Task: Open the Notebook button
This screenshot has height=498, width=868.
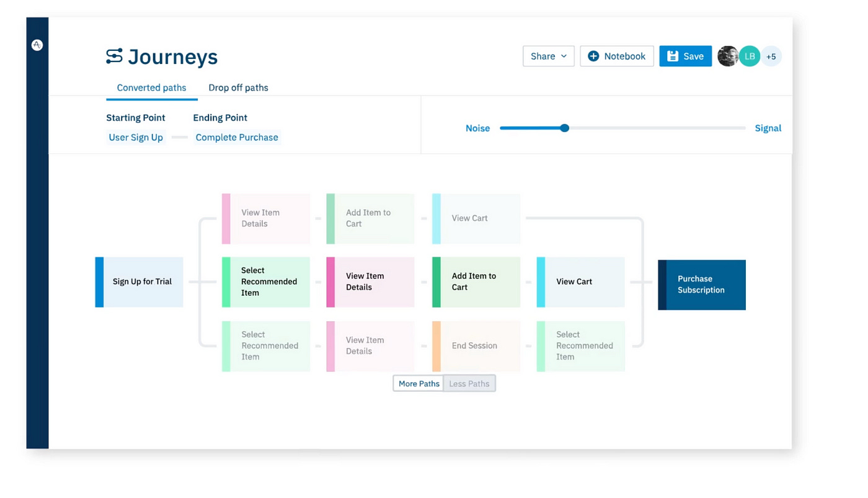Action: [x=617, y=56]
